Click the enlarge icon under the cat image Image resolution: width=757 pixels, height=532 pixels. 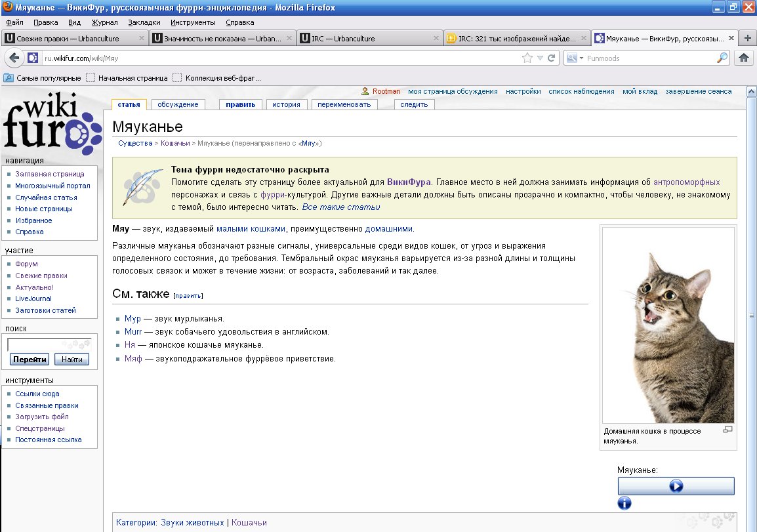[x=727, y=430]
